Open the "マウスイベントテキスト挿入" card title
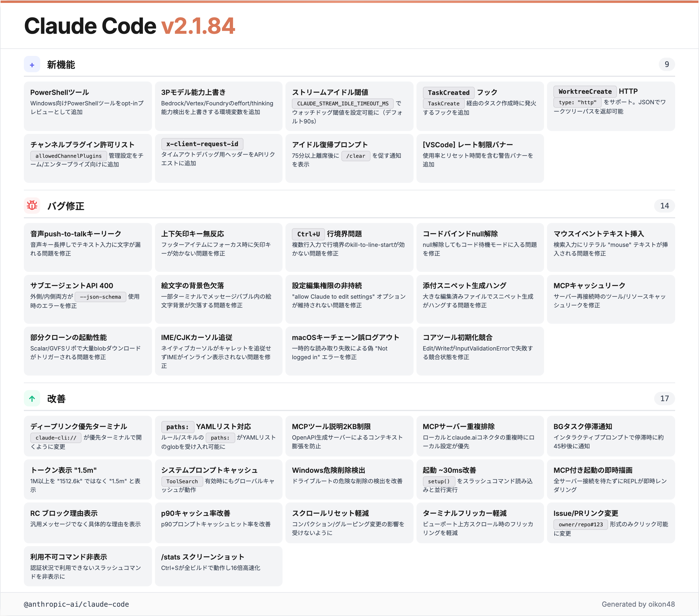The width and height of the screenshot is (699, 616). point(599,234)
